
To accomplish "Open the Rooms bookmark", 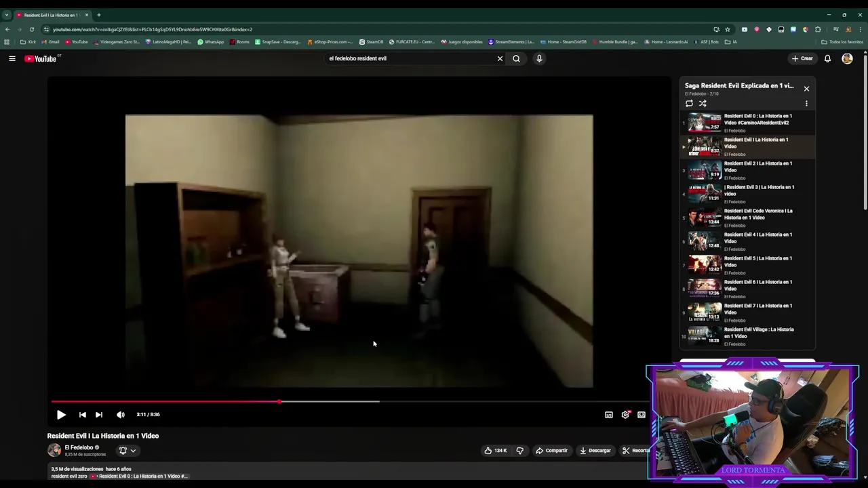I will (x=239, y=42).
